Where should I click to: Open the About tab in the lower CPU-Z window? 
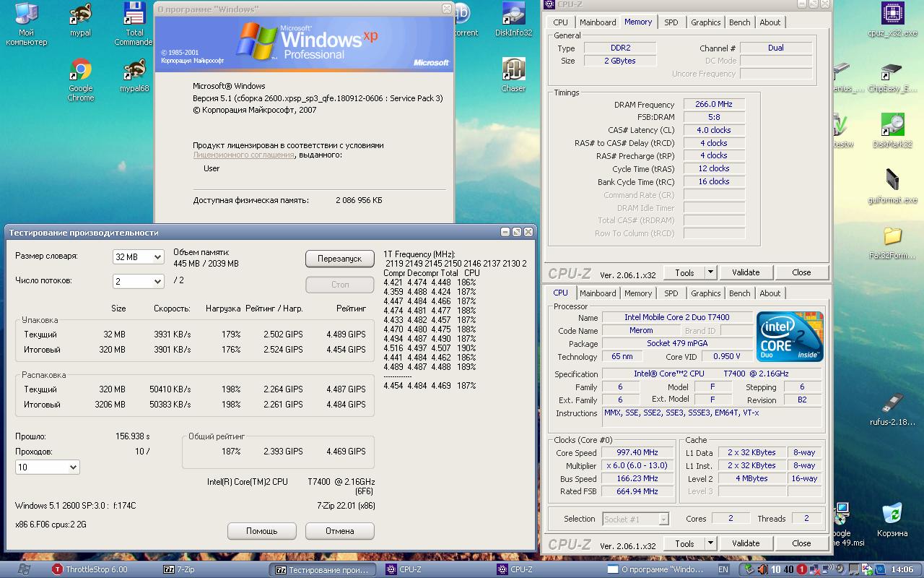click(770, 293)
